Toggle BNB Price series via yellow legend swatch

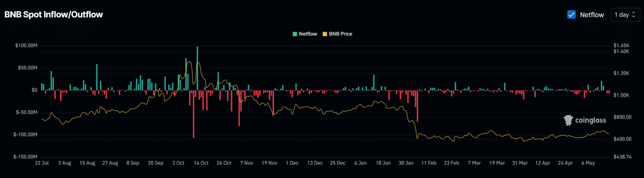325,34
